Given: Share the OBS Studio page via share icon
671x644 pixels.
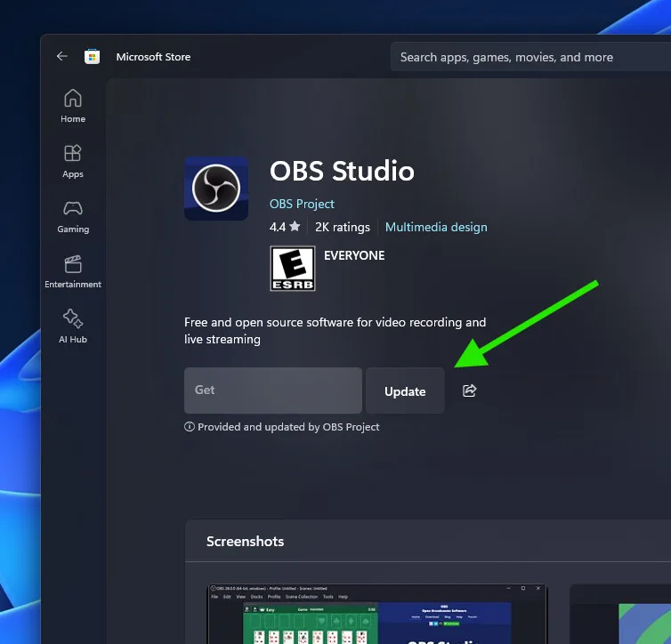Looking at the screenshot, I should 470,390.
